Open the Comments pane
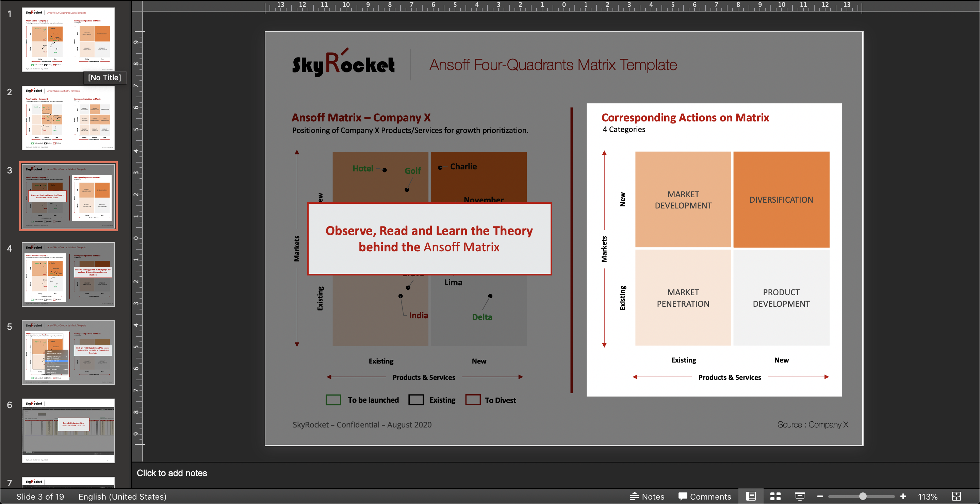The image size is (980, 504). point(705,497)
